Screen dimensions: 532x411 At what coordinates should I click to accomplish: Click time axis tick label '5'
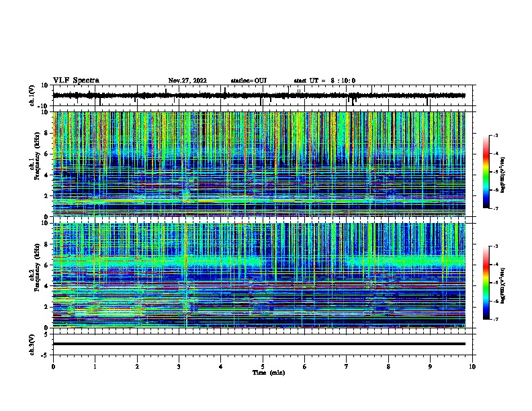(x=263, y=367)
